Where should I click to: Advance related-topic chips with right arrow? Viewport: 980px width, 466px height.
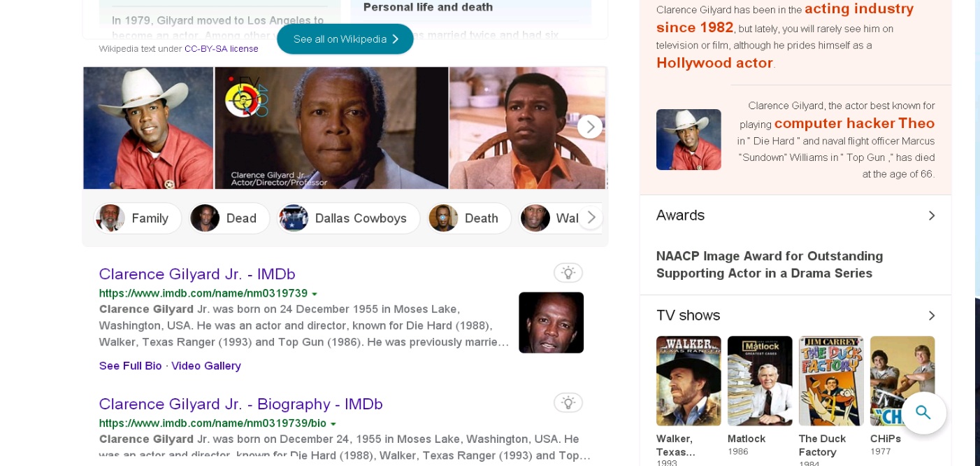(x=591, y=218)
